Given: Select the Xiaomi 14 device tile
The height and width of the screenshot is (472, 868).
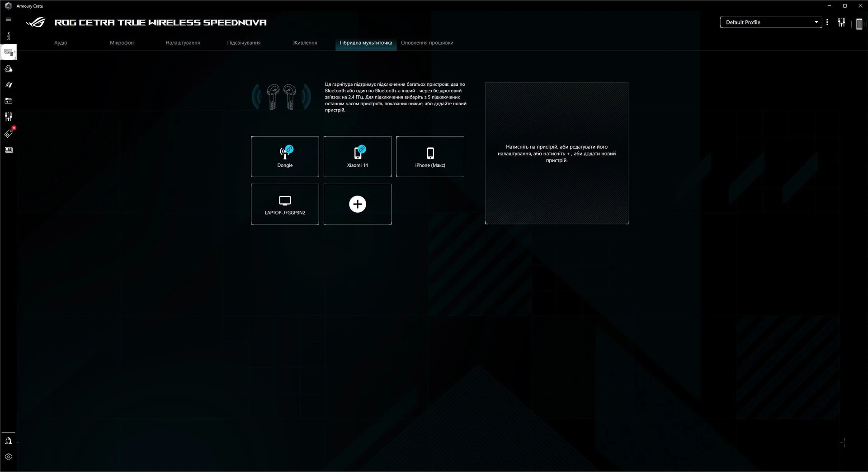Looking at the screenshot, I should tap(358, 157).
